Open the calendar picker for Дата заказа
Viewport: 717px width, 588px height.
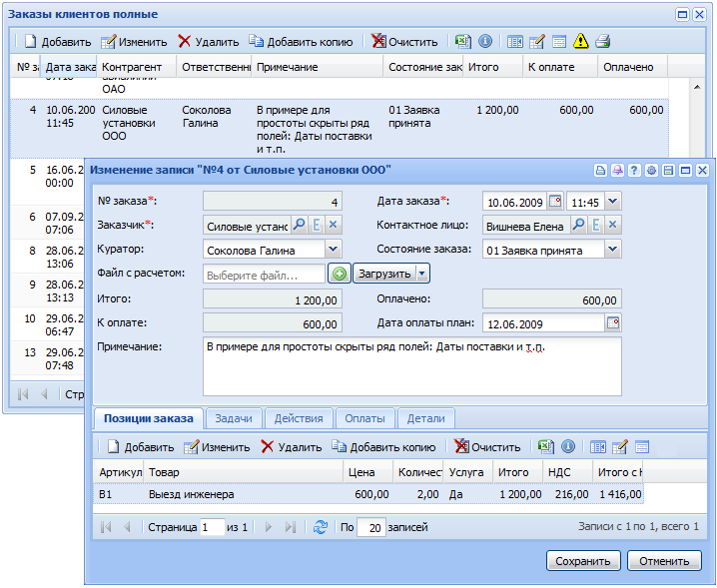tap(555, 201)
